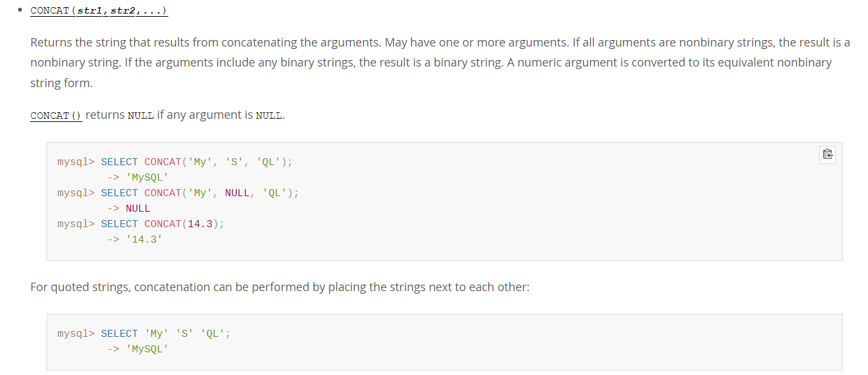Click the bullet point before the CONCAT heading
The height and width of the screenshot is (375, 868).
20,10
